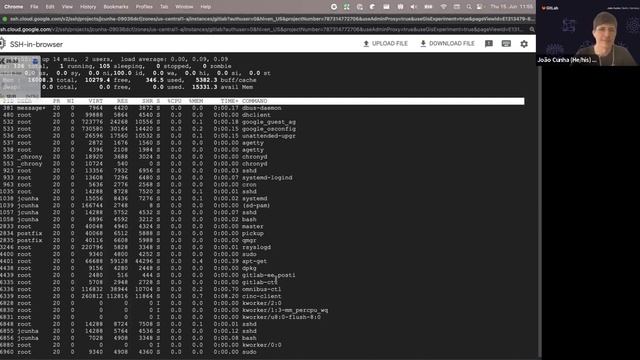Open Wi-Fi menu in the menu bar
The image size is (640, 360).
point(443,7)
